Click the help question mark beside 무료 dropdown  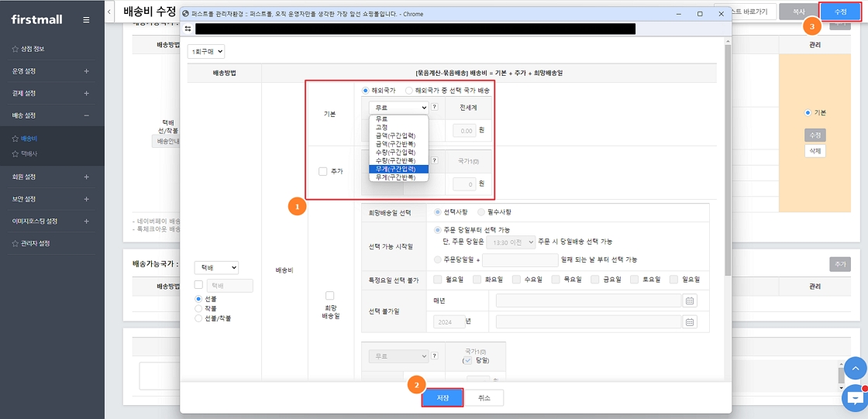pos(435,107)
